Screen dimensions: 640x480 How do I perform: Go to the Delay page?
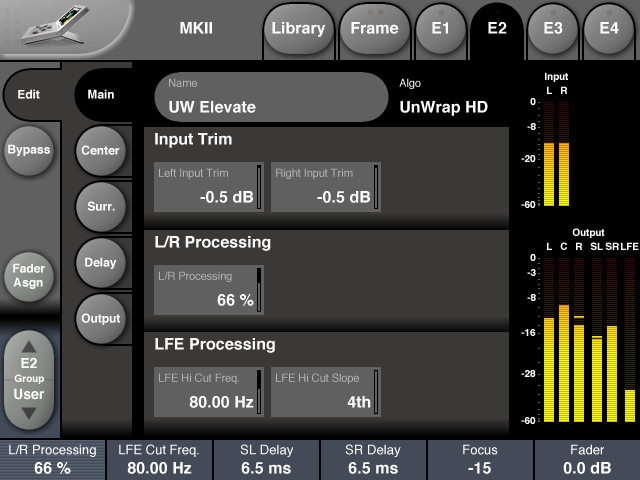click(101, 263)
